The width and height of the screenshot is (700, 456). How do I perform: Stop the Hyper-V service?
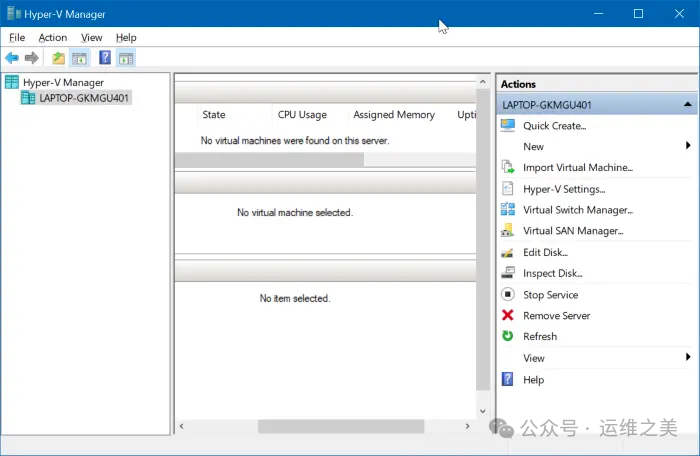(x=550, y=295)
